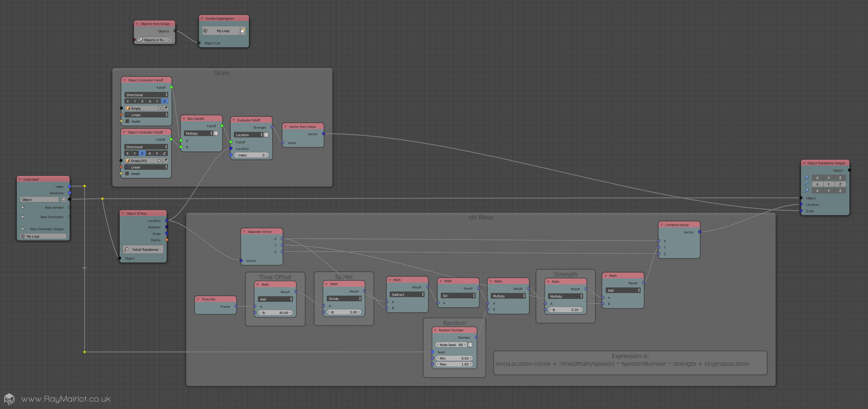The height and width of the screenshot is (409, 868).
Task: Click new subprogram icon beside My Loop
Action: pos(242,31)
